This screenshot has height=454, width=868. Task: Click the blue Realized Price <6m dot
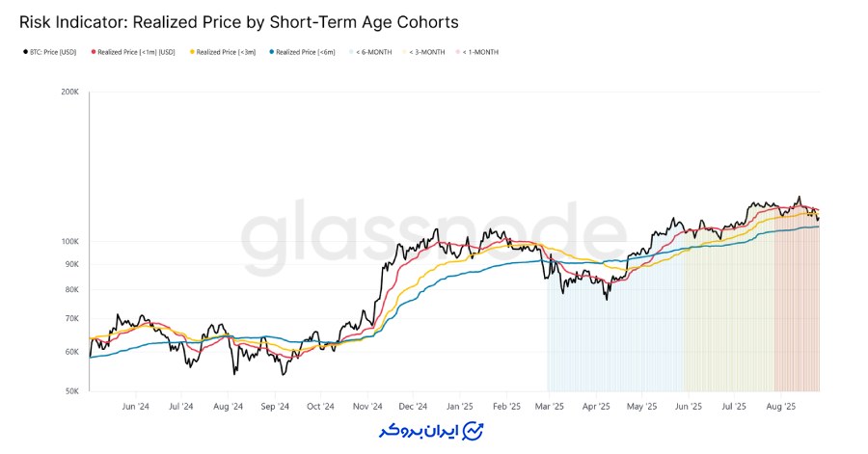(273, 52)
